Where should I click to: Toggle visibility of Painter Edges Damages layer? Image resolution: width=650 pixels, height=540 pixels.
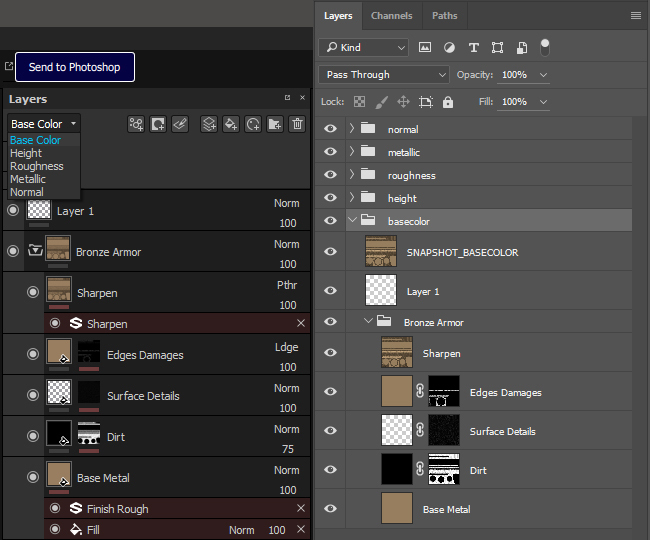coord(33,354)
